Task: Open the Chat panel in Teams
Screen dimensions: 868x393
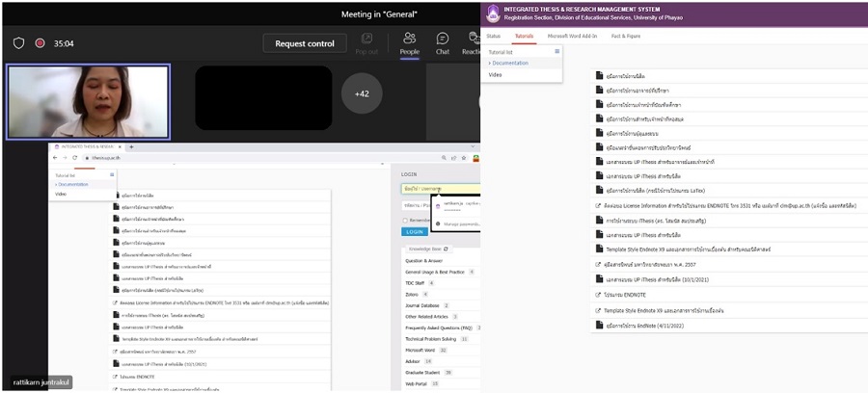Action: pyautogui.click(x=443, y=43)
